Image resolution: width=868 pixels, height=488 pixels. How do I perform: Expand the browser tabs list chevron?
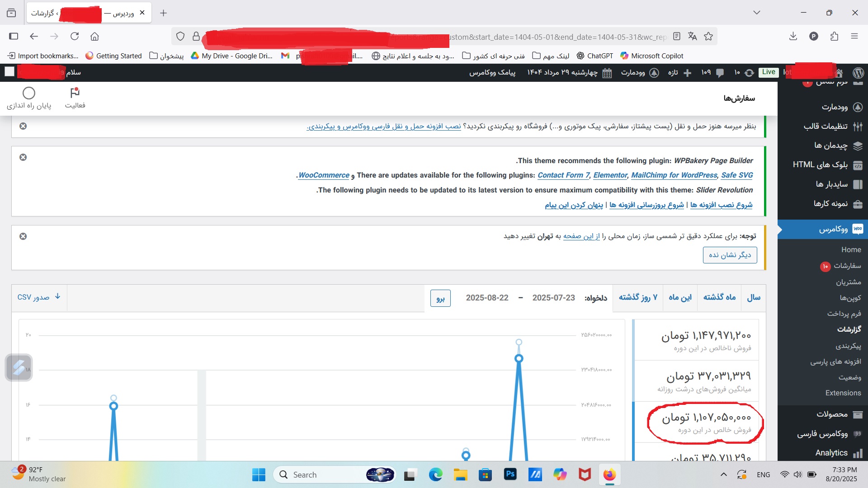coord(757,13)
